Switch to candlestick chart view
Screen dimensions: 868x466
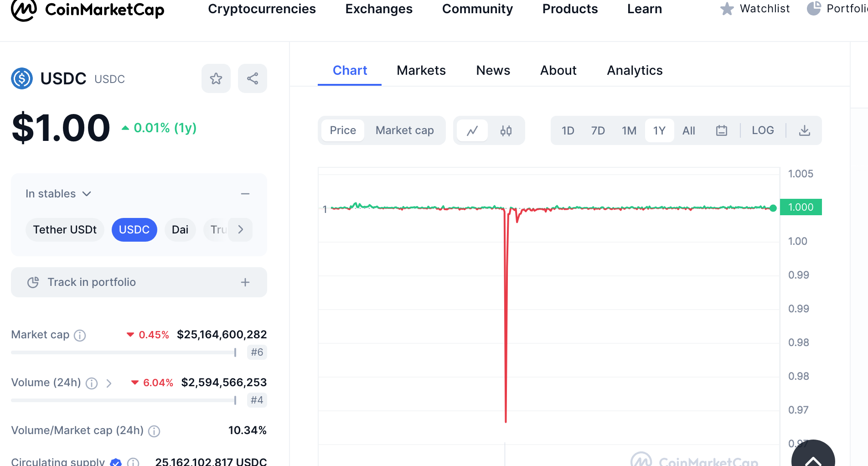coord(506,130)
